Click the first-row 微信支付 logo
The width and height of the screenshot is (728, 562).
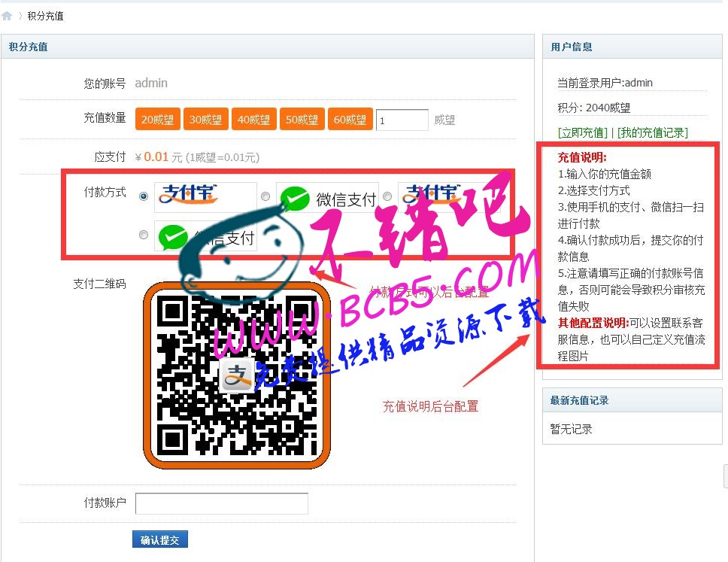tap(327, 197)
